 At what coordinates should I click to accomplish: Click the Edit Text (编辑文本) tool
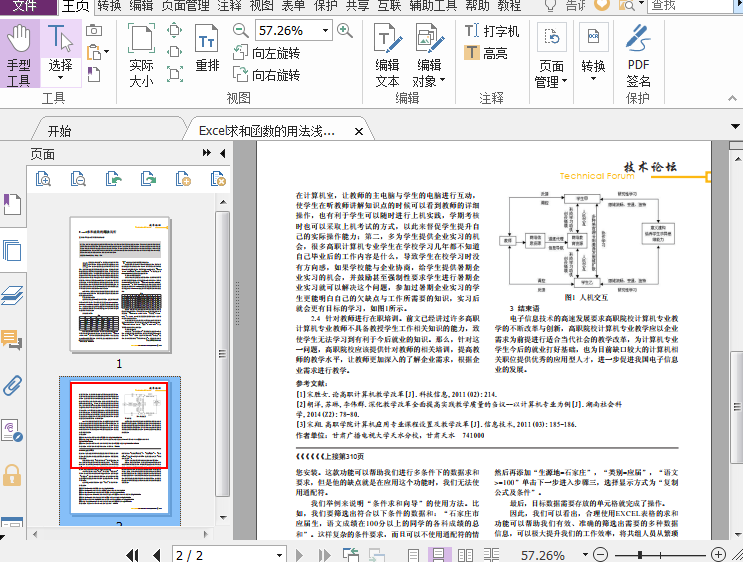point(387,56)
